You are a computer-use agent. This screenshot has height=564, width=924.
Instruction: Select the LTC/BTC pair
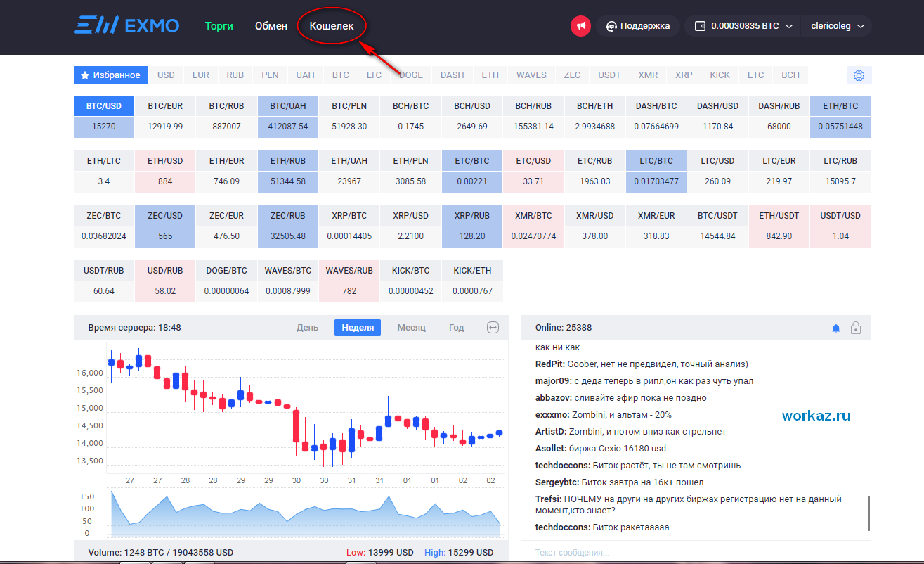pos(656,172)
